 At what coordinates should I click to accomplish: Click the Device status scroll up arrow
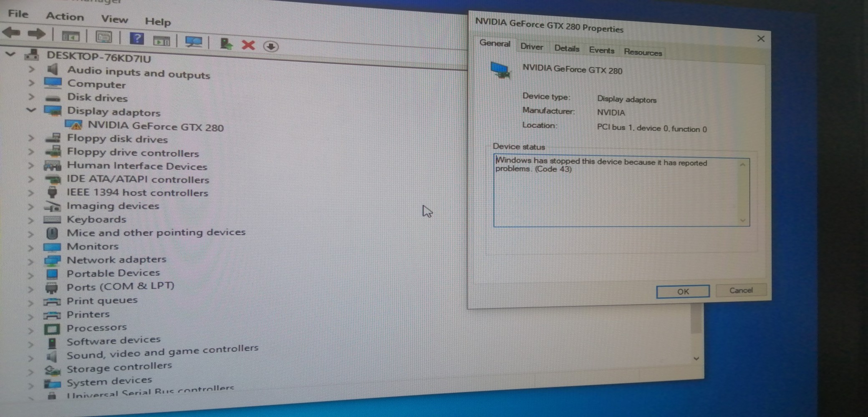[x=742, y=165]
